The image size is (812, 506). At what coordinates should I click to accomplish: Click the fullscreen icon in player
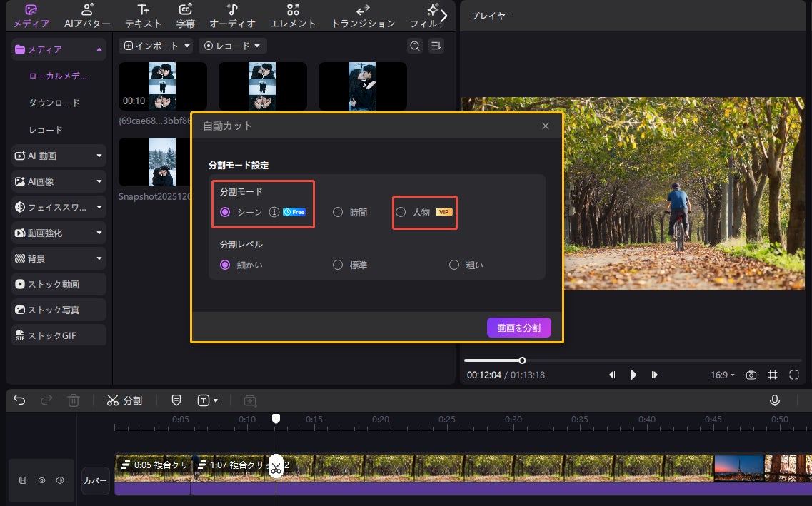(794, 375)
